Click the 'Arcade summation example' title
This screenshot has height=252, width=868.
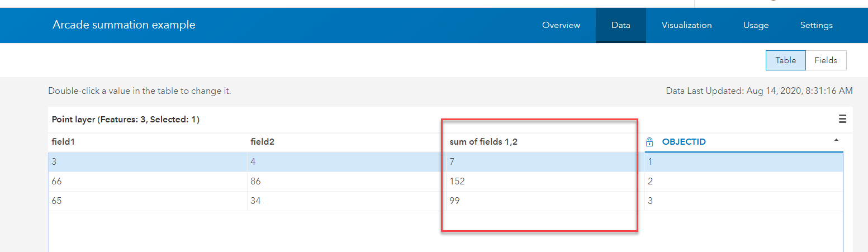click(124, 25)
